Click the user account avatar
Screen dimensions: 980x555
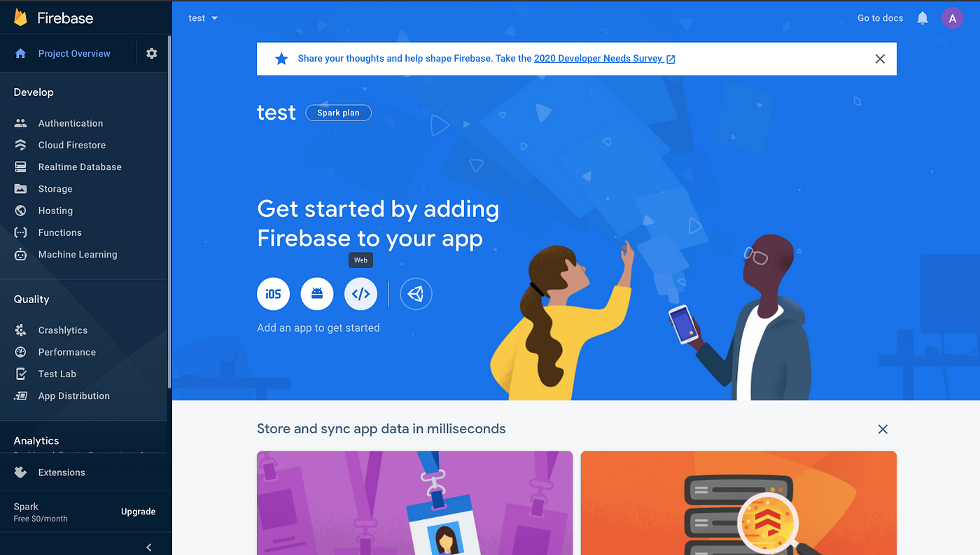(952, 18)
